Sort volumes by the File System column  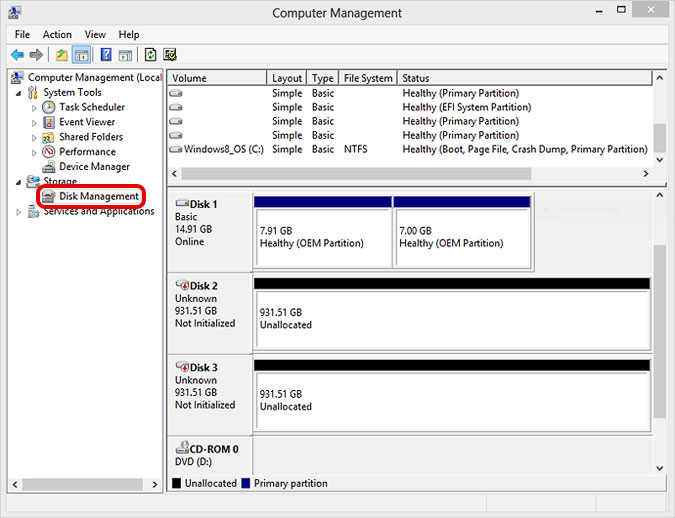(x=368, y=78)
